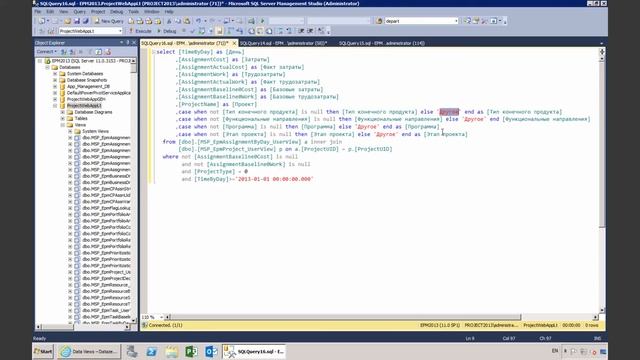Image resolution: width=640 pixels, height=360 pixels.
Task: Close the SQLQuery16.sql tab
Action: [x=234, y=43]
